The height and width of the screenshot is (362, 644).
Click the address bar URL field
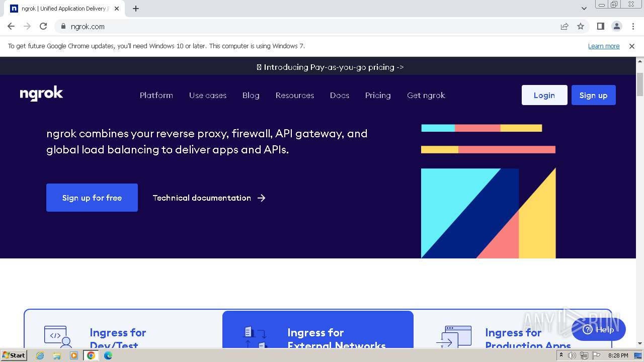(x=312, y=26)
